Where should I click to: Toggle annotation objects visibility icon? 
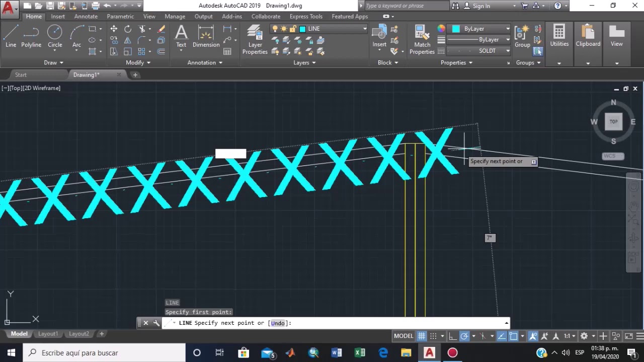click(x=533, y=336)
